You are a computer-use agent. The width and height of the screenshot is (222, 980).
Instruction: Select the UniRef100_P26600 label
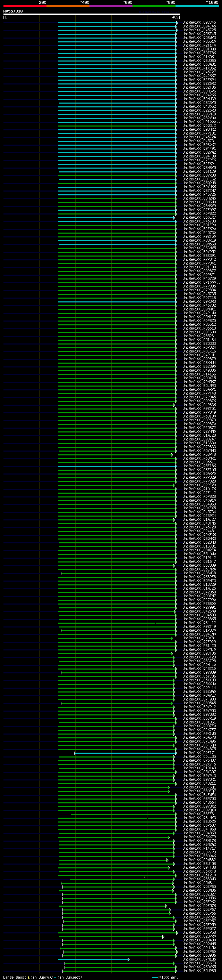199,604
